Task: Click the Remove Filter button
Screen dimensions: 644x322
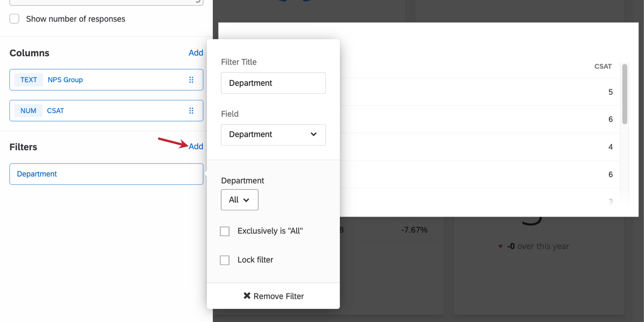Action: [x=273, y=296]
